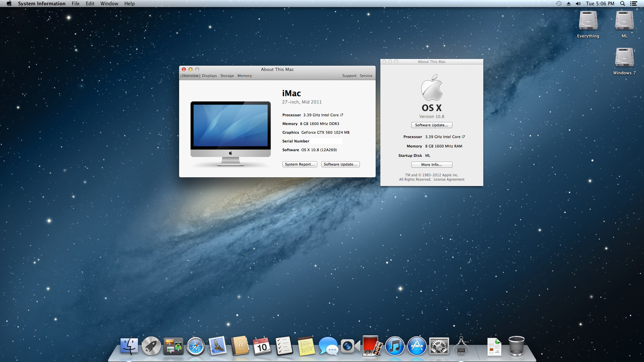Click More Info button in smaller window
The image size is (644, 362).
[x=432, y=164]
